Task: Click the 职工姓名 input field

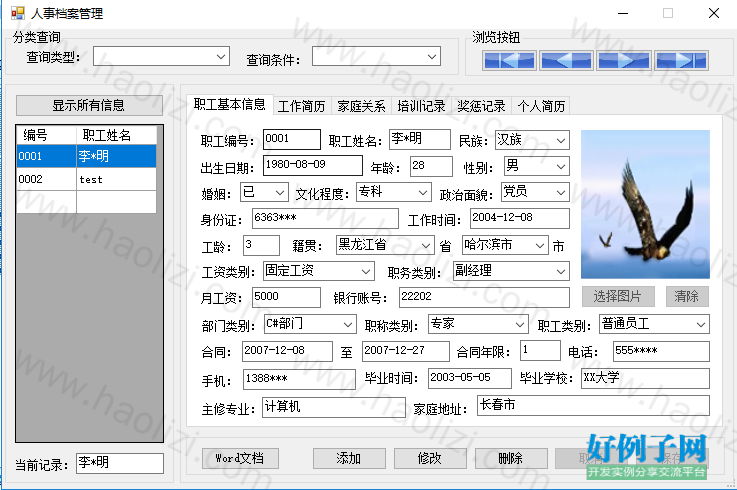Action: (420, 139)
